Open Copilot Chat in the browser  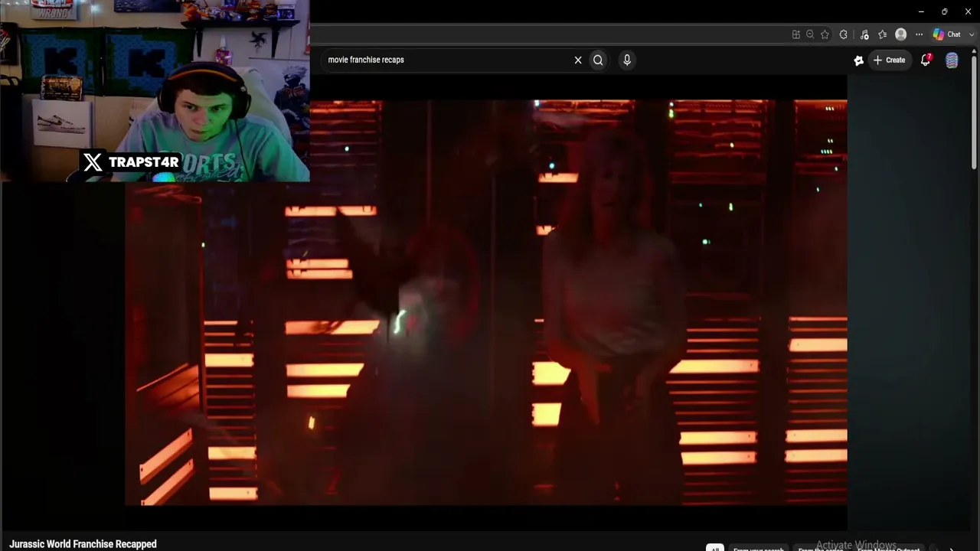coord(946,34)
